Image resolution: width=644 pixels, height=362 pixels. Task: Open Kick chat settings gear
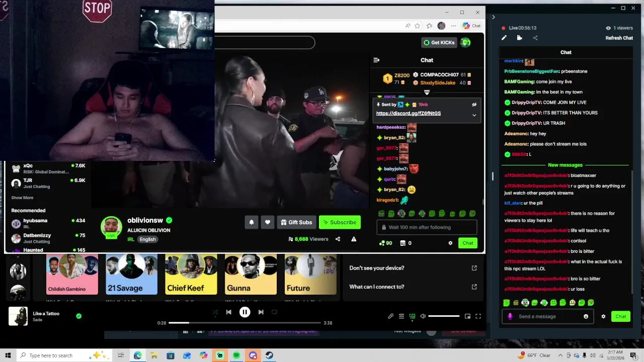tap(450, 243)
